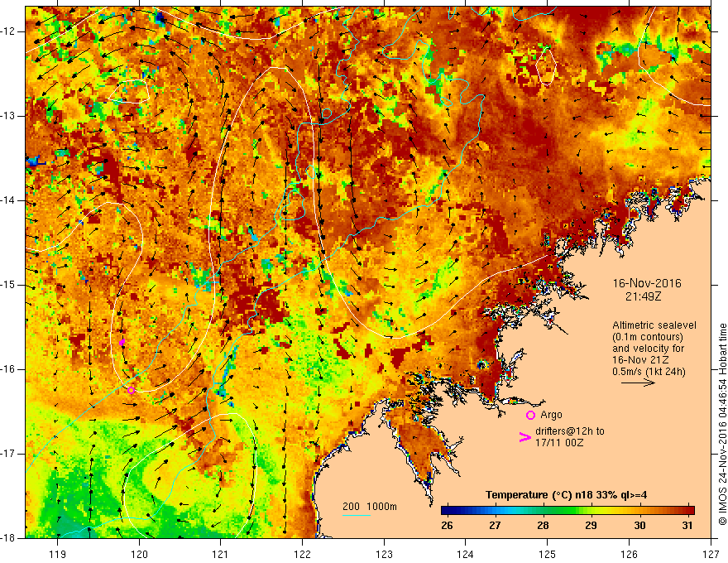Click the longitude axis label '121'

221,554
